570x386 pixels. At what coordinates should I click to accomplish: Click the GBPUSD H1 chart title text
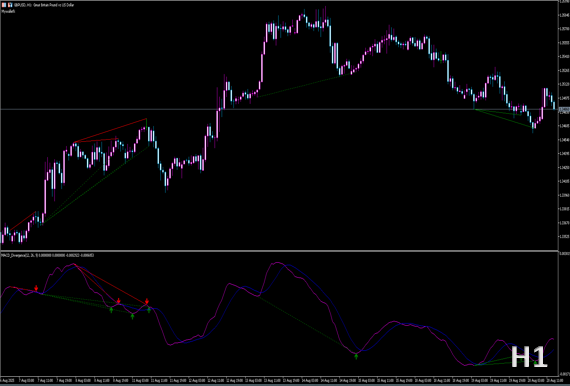click(x=44, y=5)
